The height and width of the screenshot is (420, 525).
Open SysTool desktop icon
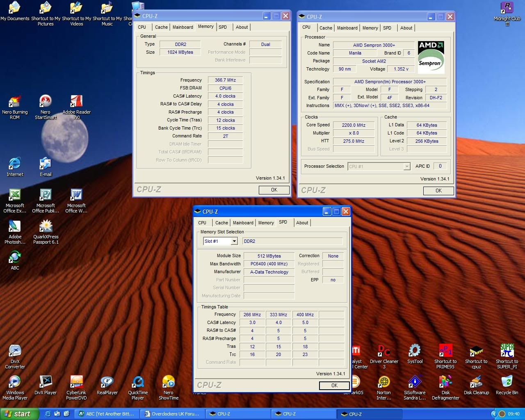tap(415, 354)
